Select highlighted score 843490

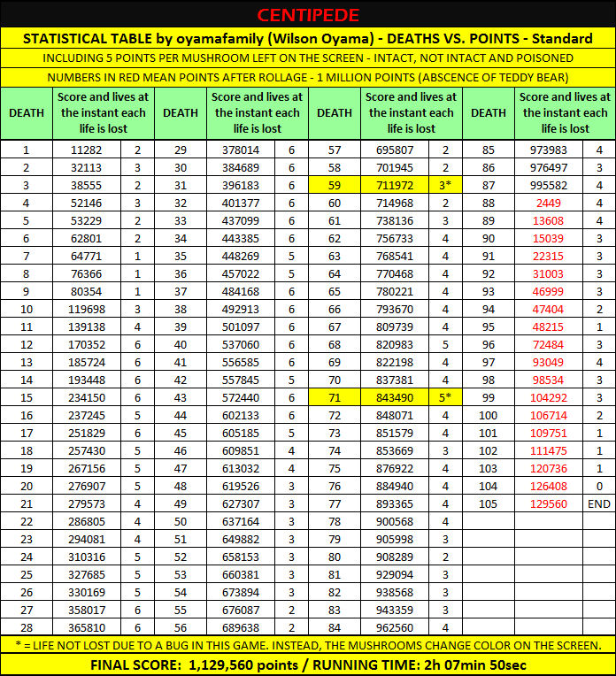[x=395, y=397]
